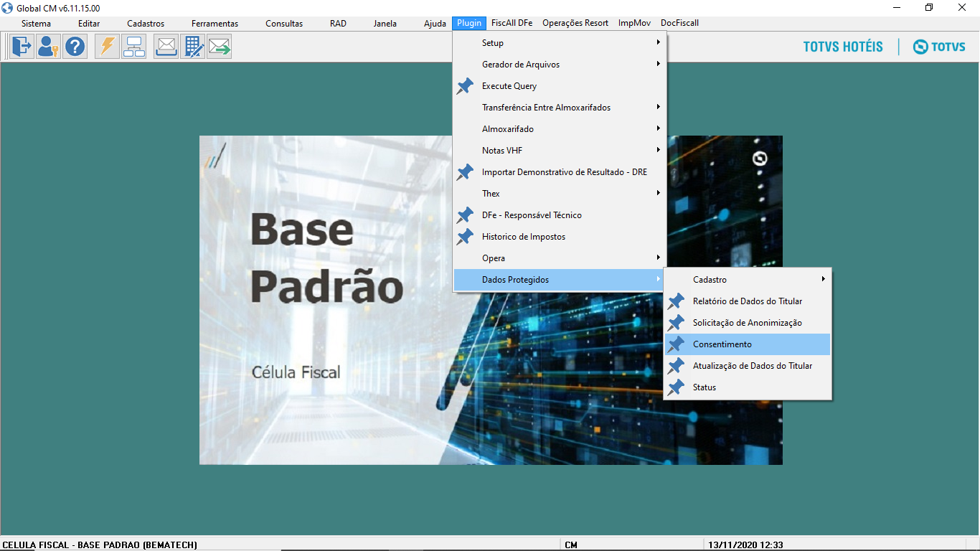
Task: Open the FiscAll DFe menu
Action: click(512, 23)
